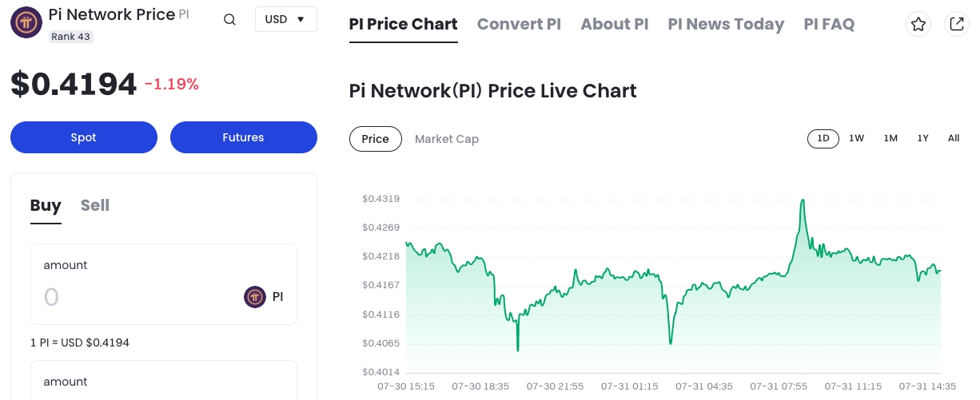The width and height of the screenshot is (980, 400).
Task: Click the PI amount input field
Action: coord(136,298)
